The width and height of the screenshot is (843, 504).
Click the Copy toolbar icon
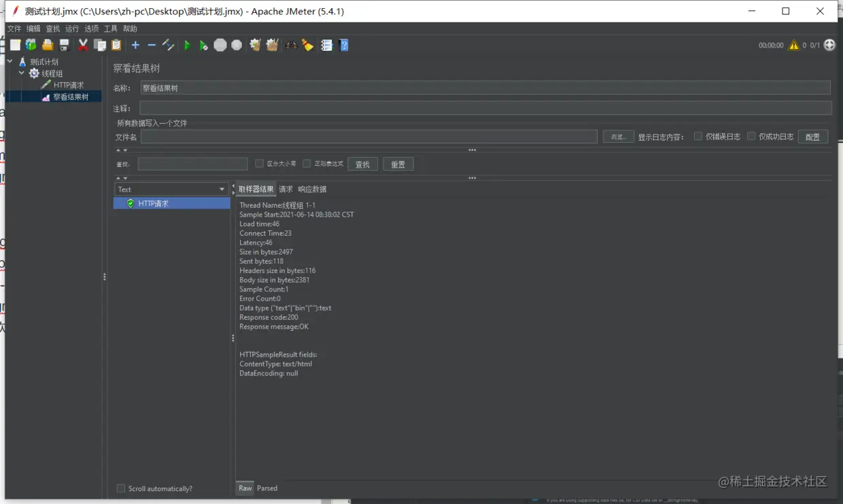click(100, 45)
